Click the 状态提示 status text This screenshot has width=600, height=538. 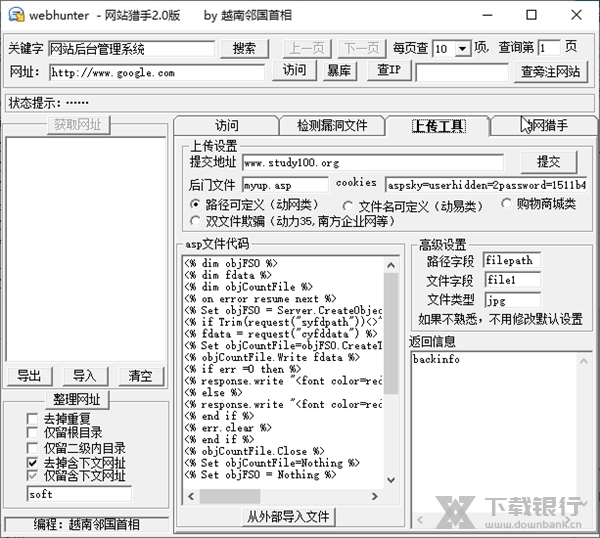[x=48, y=103]
